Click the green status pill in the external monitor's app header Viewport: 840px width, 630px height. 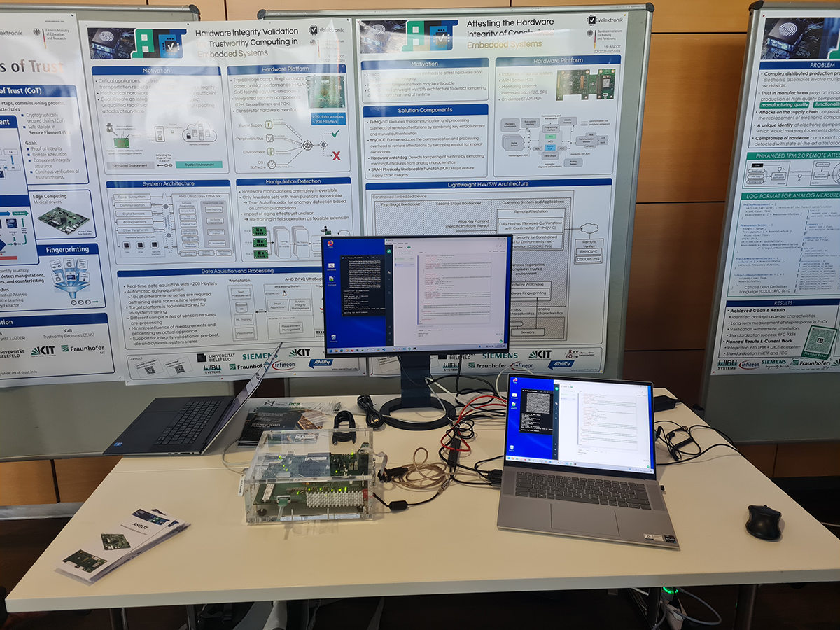409,247
